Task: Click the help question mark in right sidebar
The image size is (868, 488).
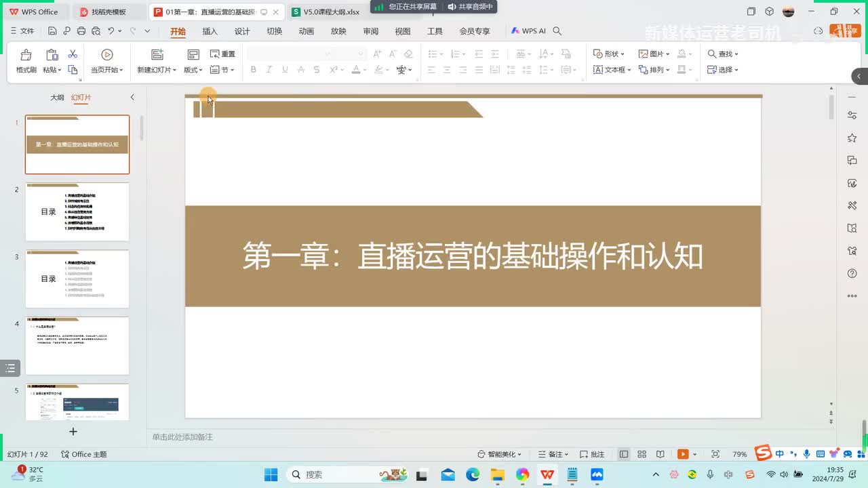Action: click(x=852, y=273)
